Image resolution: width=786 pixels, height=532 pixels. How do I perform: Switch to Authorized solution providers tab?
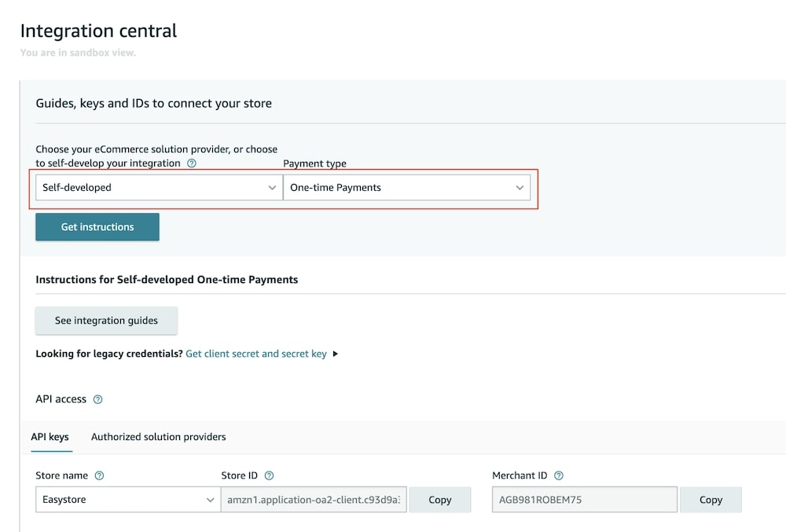click(159, 437)
